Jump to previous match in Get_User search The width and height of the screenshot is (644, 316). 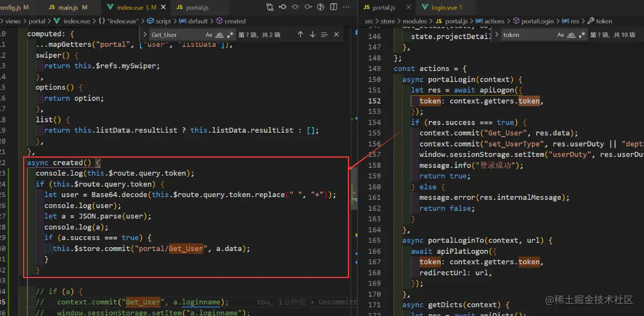point(300,35)
